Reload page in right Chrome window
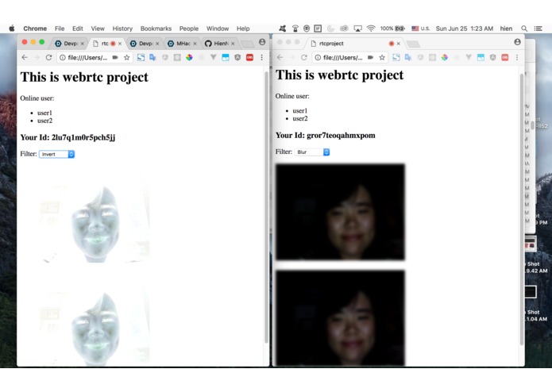 [x=304, y=57]
